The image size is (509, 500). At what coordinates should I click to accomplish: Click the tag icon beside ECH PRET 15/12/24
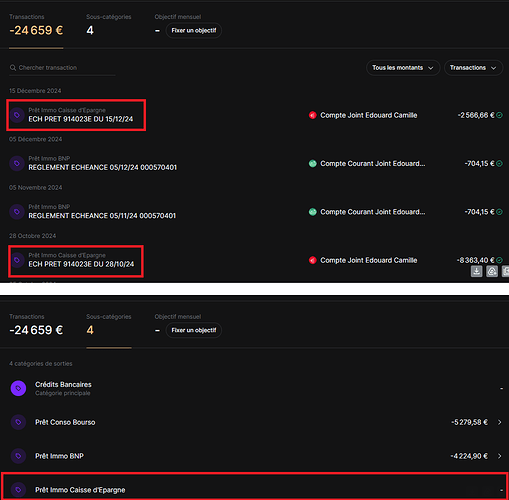coord(17,115)
